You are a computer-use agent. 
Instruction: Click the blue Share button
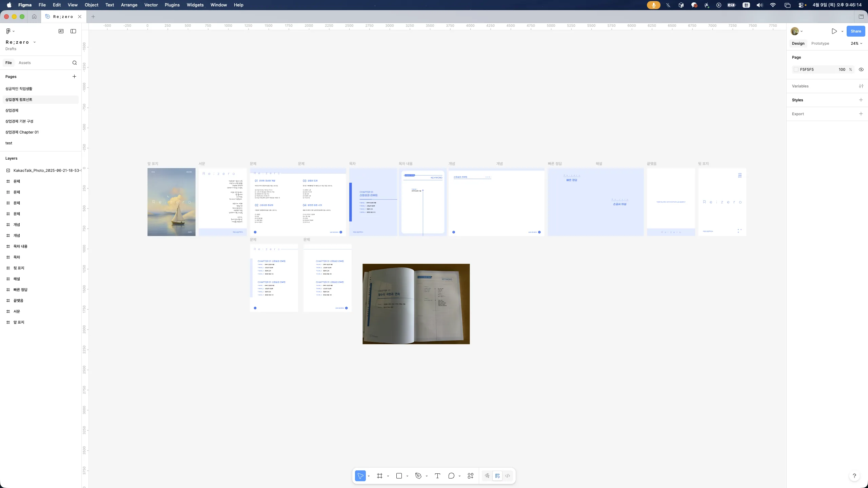pyautogui.click(x=855, y=31)
